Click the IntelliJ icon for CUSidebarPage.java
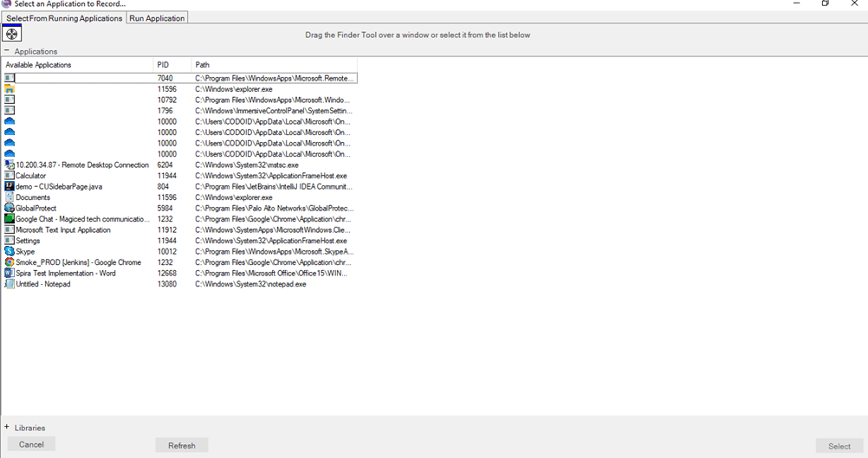Image resolution: width=868 pixels, height=458 pixels. pyautogui.click(x=10, y=186)
